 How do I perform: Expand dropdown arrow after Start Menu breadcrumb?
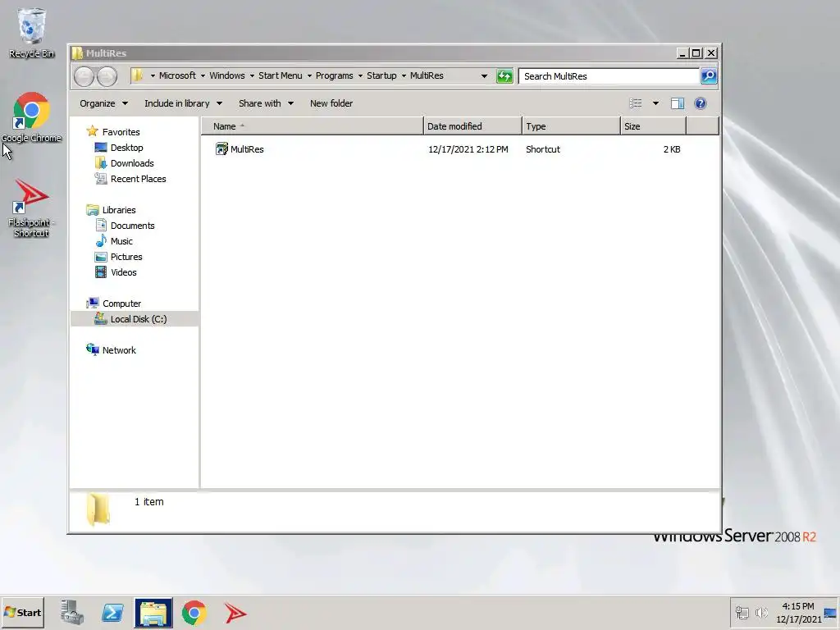309,75
